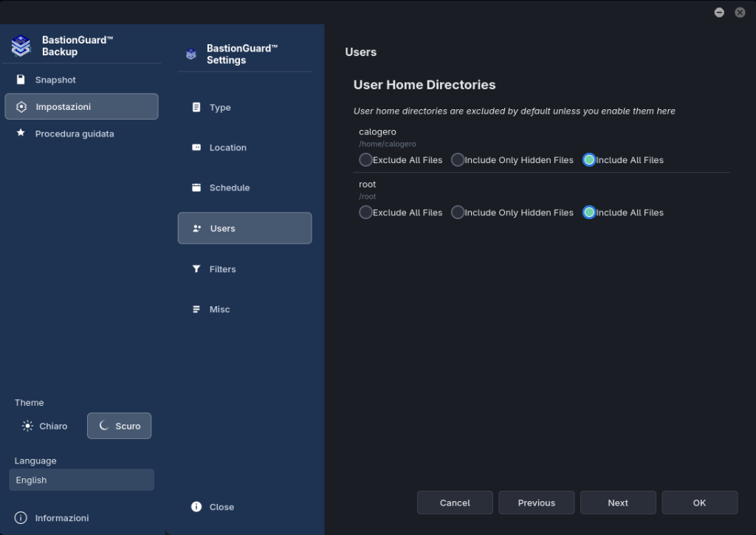Viewport: 756px width, 535px height.
Task: Click the Cancel button
Action: click(455, 503)
